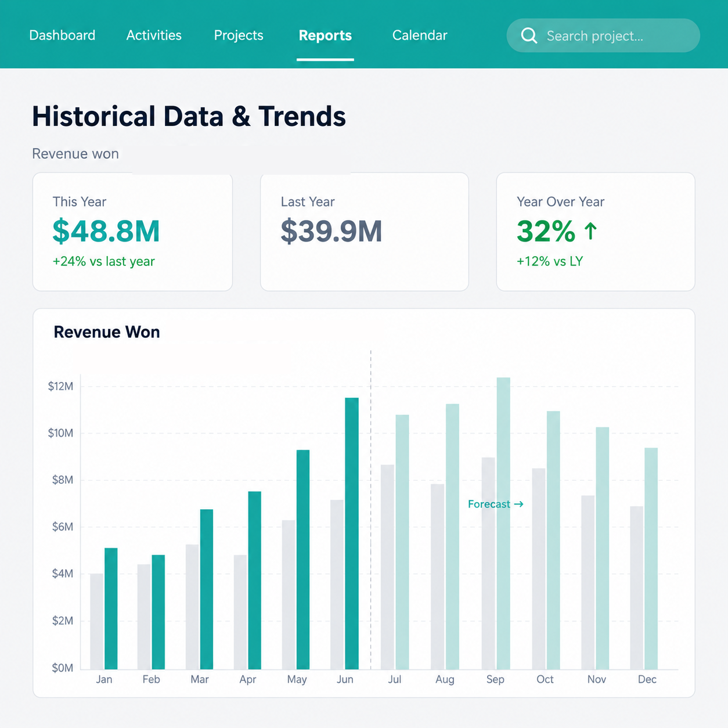The height and width of the screenshot is (728, 728).
Task: Switch to the Activities tab
Action: pos(154,35)
